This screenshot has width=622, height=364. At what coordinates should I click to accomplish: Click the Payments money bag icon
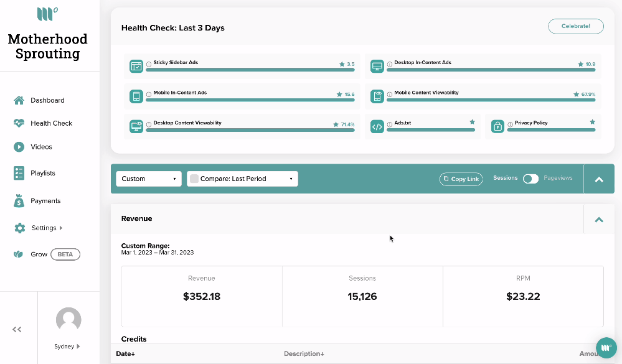(x=19, y=200)
